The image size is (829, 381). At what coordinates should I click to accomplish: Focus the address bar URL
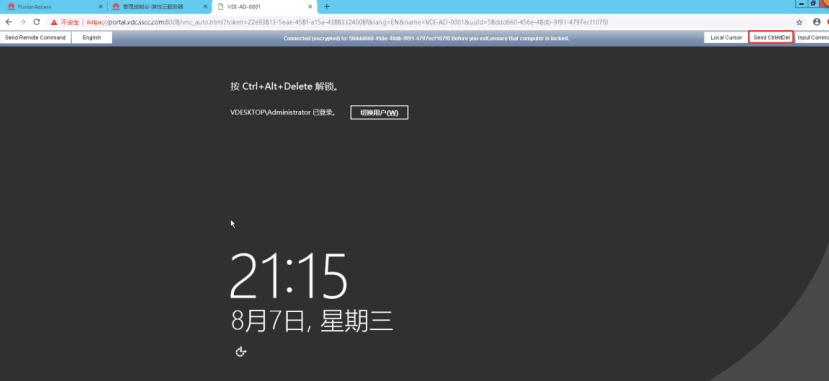click(347, 22)
